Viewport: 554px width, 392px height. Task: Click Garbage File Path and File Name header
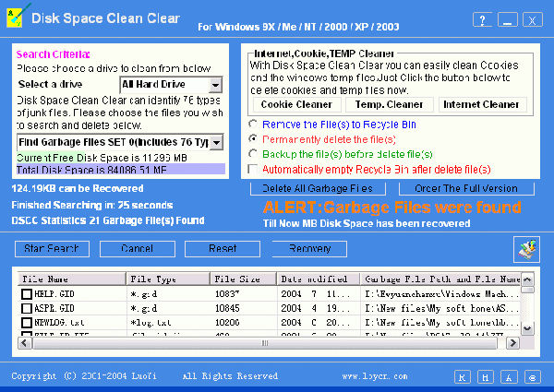pyautogui.click(x=441, y=279)
